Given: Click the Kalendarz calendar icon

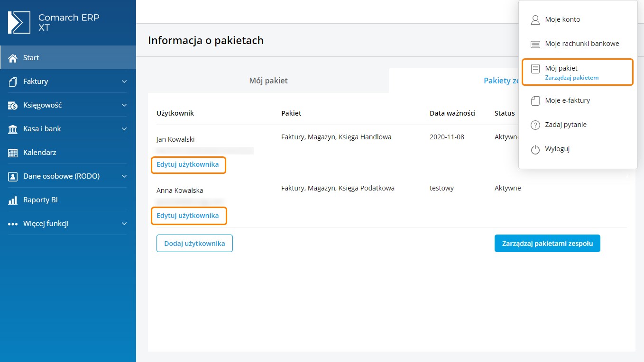Looking at the screenshot, I should coord(13,153).
